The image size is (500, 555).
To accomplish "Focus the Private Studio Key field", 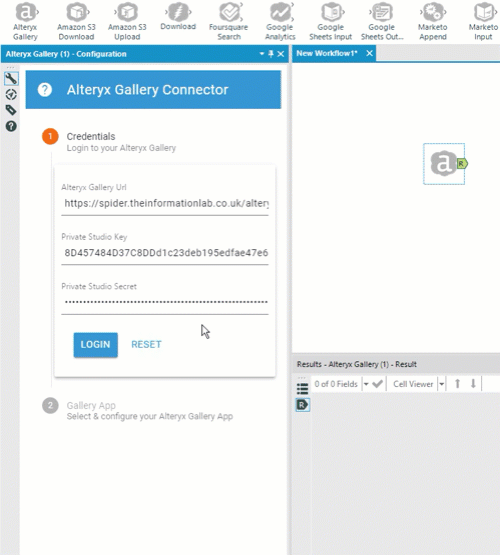I will coord(165,253).
